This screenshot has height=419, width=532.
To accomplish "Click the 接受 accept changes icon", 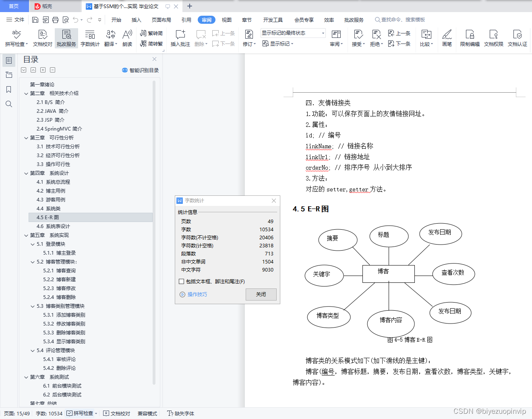I will click(358, 38).
